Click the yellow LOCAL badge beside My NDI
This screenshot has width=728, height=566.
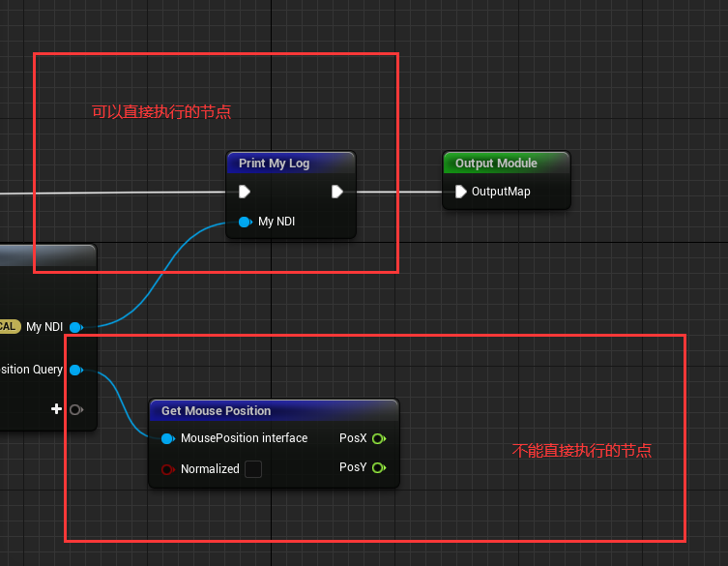click(x=8, y=327)
